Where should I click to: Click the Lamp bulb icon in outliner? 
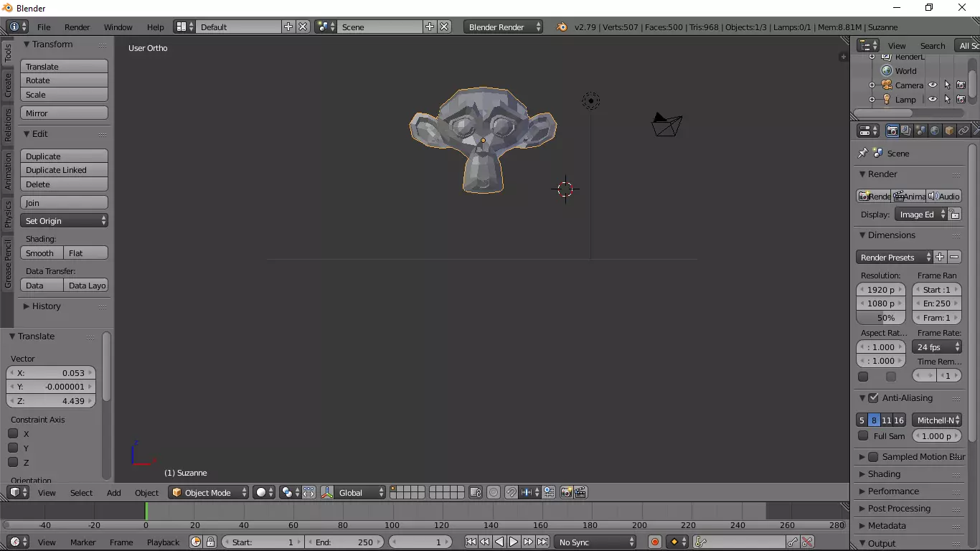click(887, 99)
